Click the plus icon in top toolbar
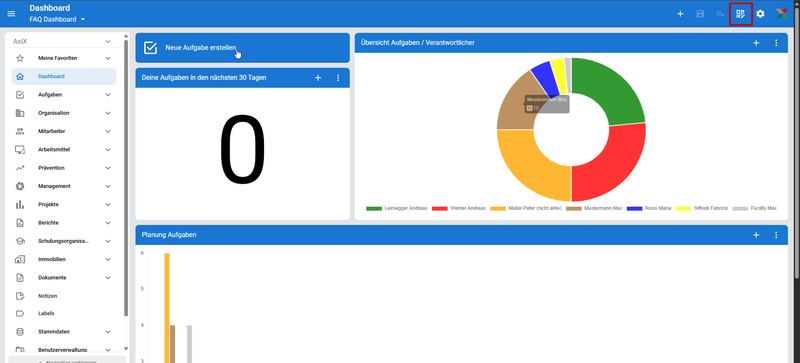The height and width of the screenshot is (363, 800). click(680, 14)
